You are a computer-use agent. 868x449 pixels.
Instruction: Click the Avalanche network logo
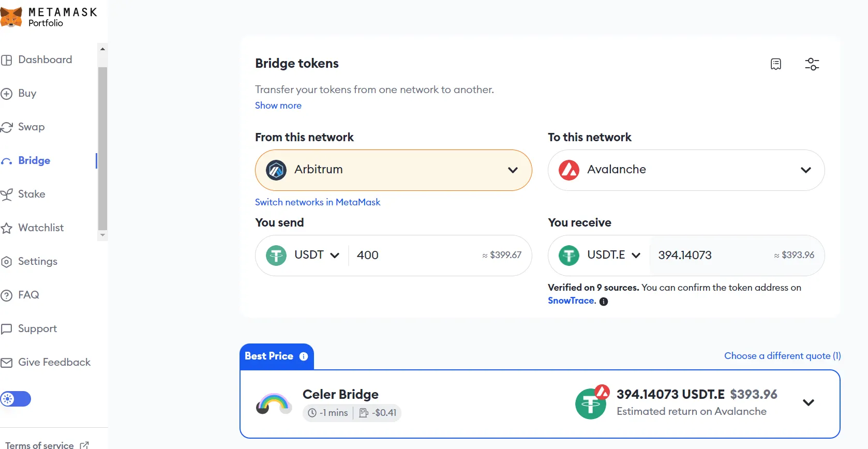tap(569, 170)
